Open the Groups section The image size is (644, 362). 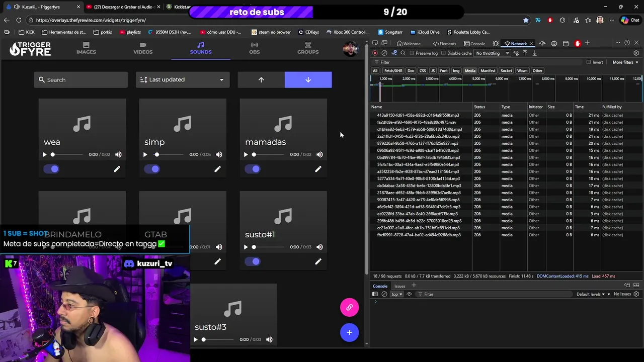(308, 48)
